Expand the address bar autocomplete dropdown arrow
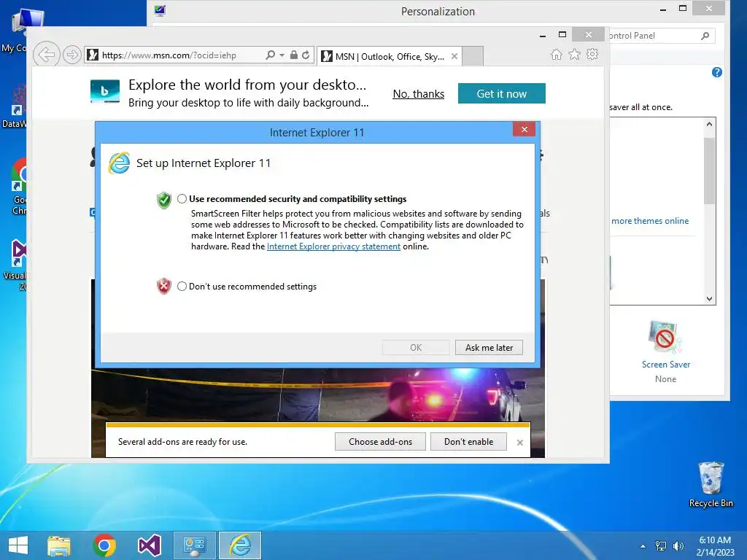This screenshot has height=560, width=747. tap(282, 55)
